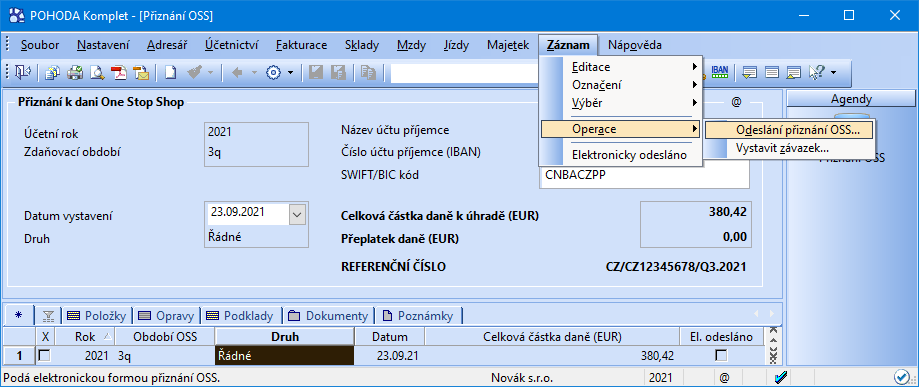The height and width of the screenshot is (387, 919).
Task: Open print preview magnifier icon
Action: click(97, 73)
